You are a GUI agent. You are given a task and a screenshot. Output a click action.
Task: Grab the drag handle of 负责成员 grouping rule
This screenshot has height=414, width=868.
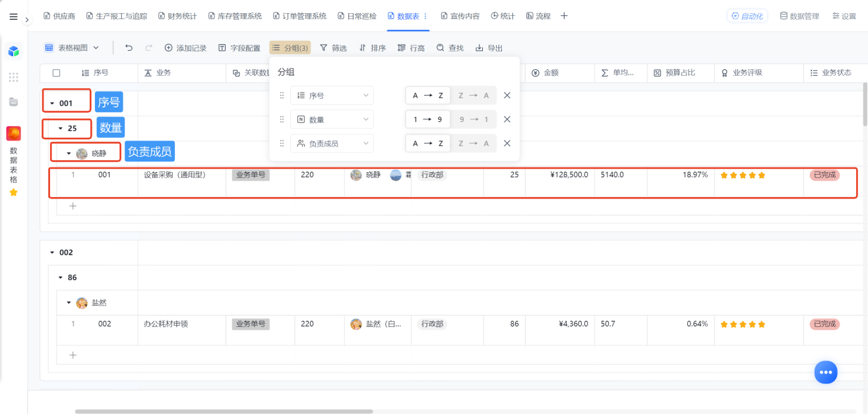(282, 143)
